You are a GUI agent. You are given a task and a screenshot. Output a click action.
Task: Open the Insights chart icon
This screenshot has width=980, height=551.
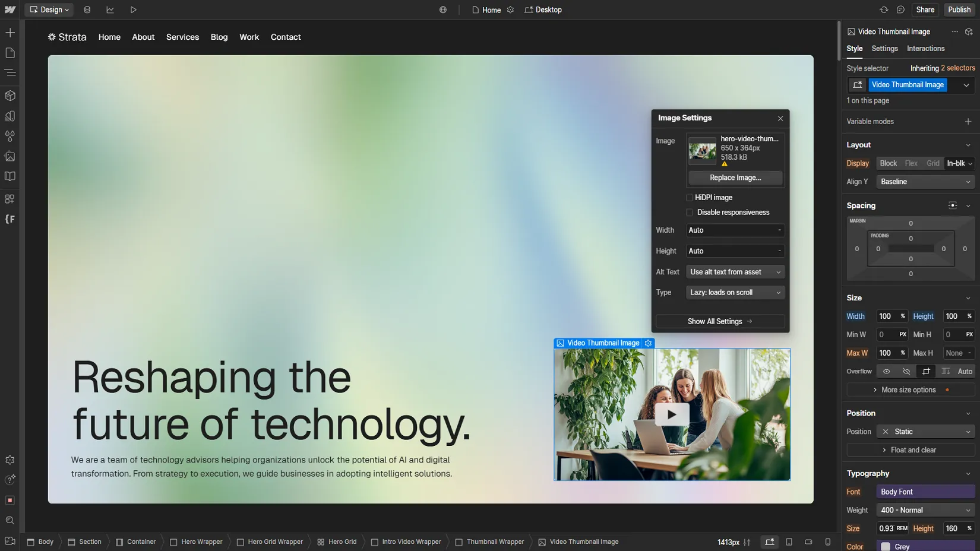pos(110,9)
